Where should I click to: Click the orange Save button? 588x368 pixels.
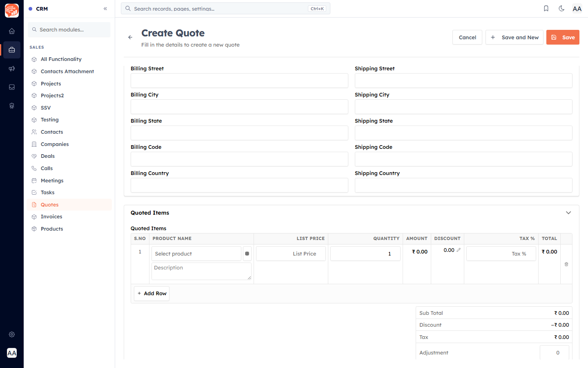[x=563, y=37]
